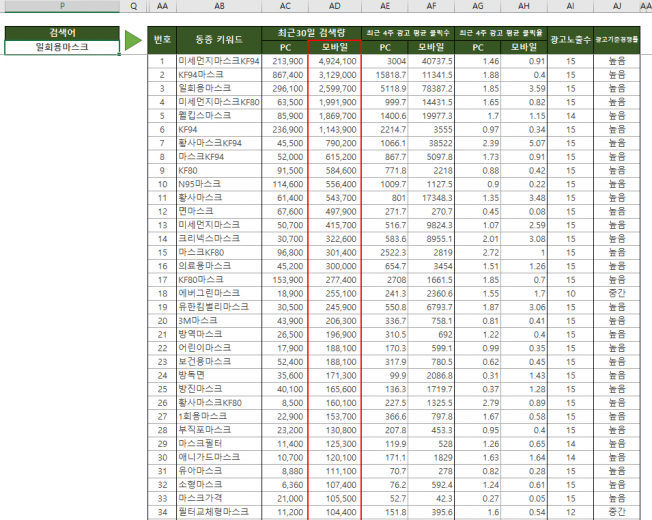Click mobile search value 3,129,000

click(x=335, y=75)
